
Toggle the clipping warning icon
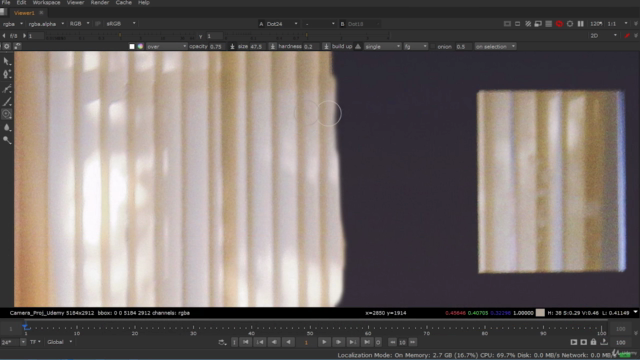coord(507,24)
